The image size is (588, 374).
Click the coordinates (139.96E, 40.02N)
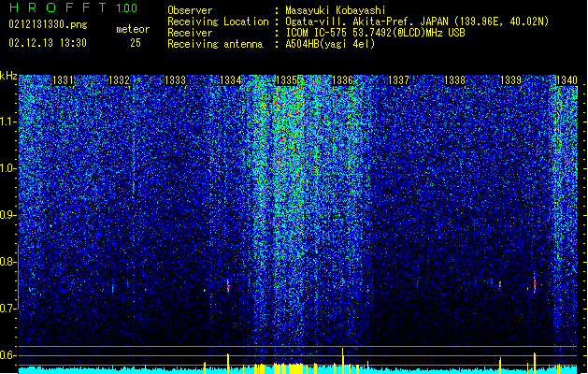501,22
